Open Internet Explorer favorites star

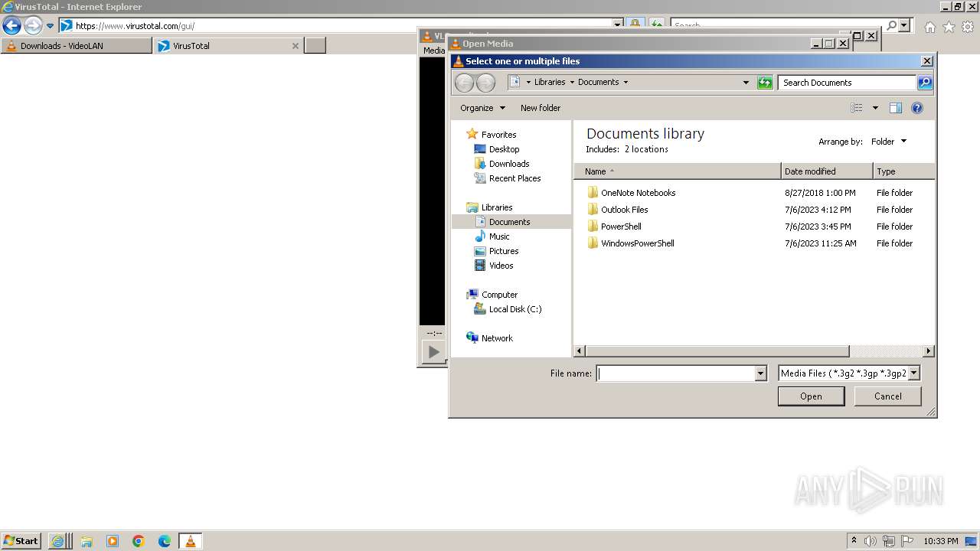tap(949, 27)
